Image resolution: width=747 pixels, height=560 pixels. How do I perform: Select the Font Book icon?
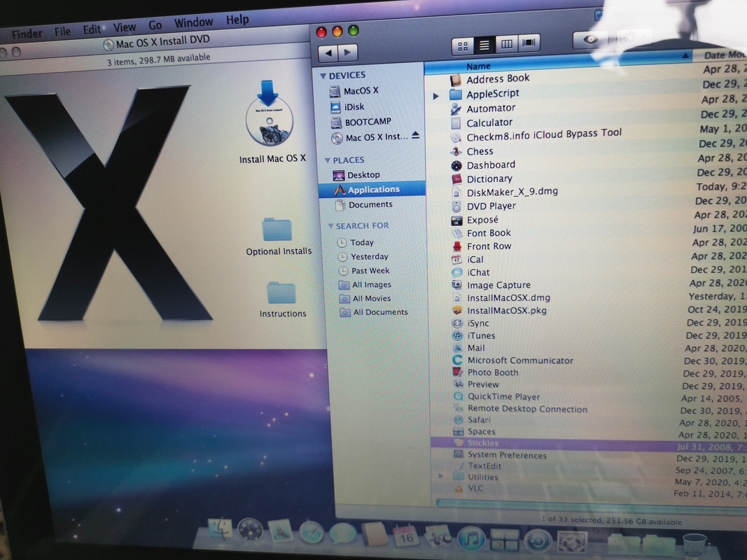(457, 233)
